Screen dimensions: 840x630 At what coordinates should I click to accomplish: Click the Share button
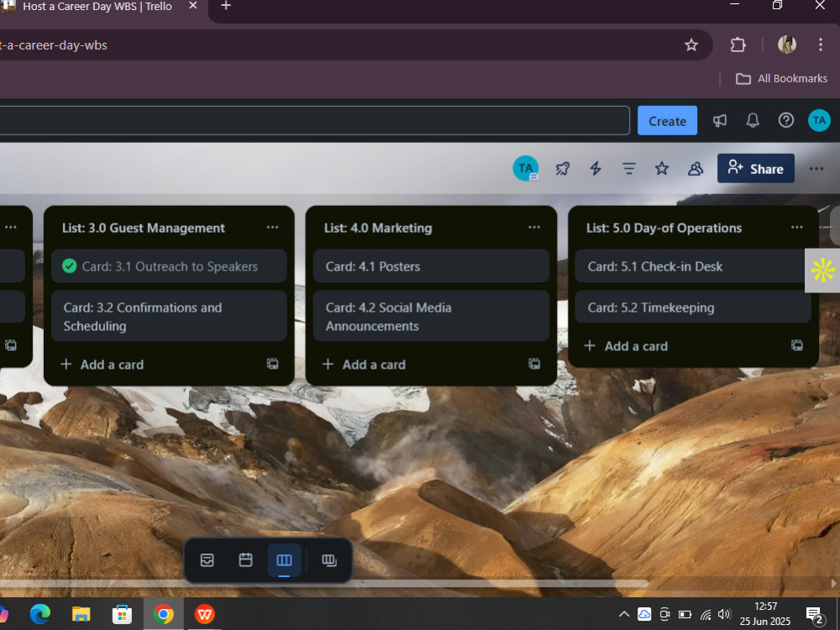(x=755, y=169)
